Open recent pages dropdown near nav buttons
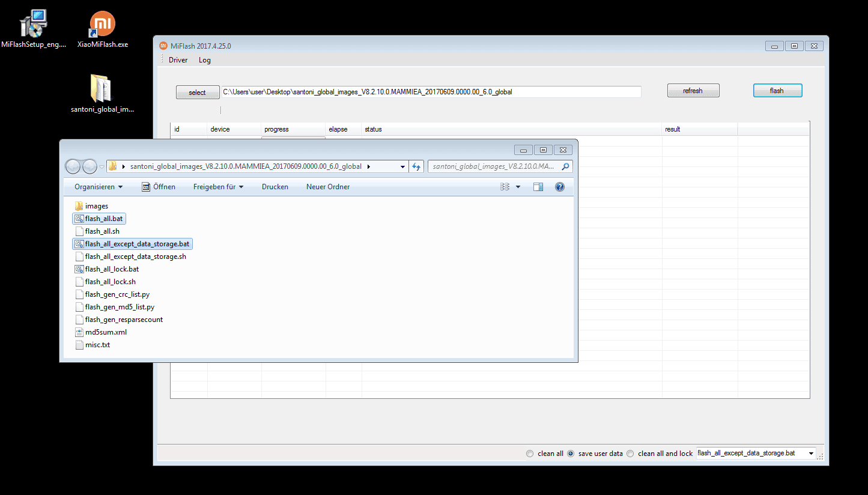This screenshot has width=868, height=495. pos(102,166)
